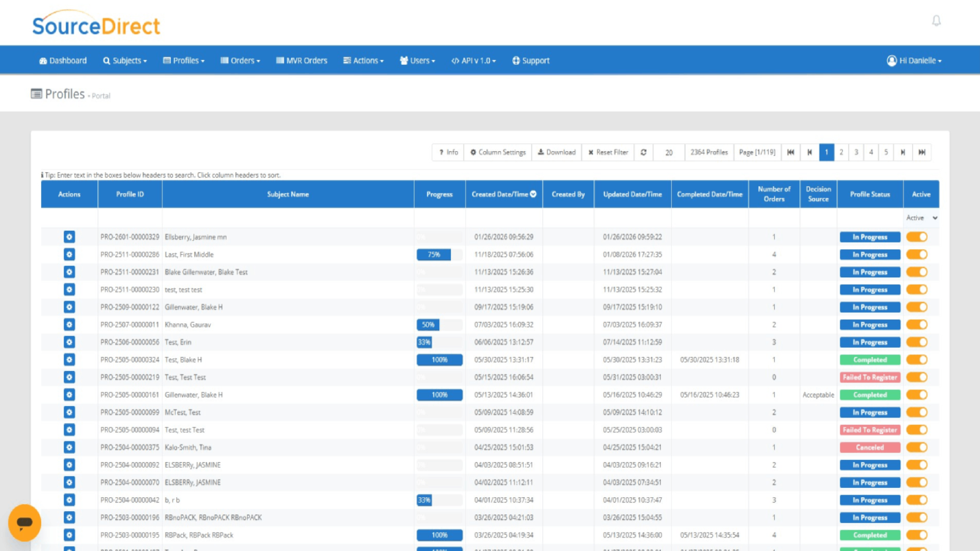Screen dimensions: 980x551
Task: Refresh the profiles table
Action: coord(643,152)
